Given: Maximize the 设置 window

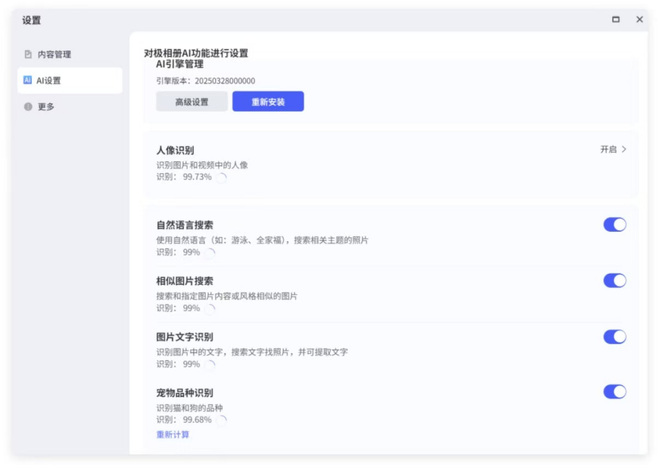Looking at the screenshot, I should point(615,19).
